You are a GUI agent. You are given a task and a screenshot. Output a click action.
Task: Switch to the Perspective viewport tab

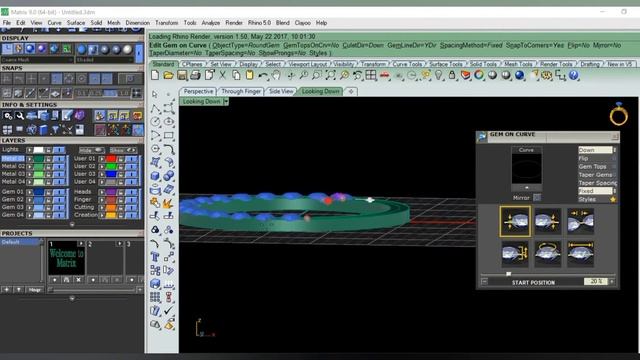[x=198, y=91]
